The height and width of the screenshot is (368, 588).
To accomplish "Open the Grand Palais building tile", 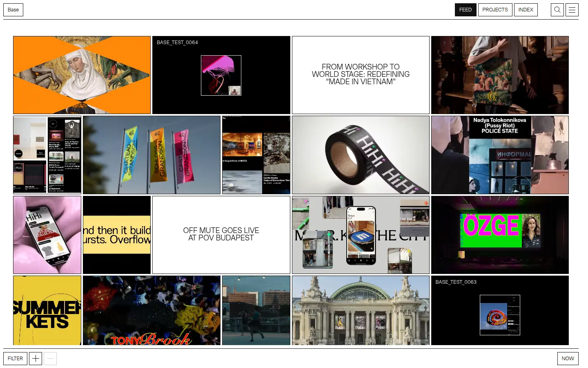I will tap(361, 310).
